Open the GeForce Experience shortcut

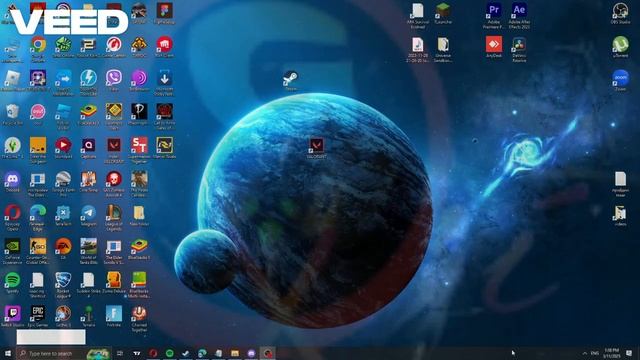tap(12, 247)
